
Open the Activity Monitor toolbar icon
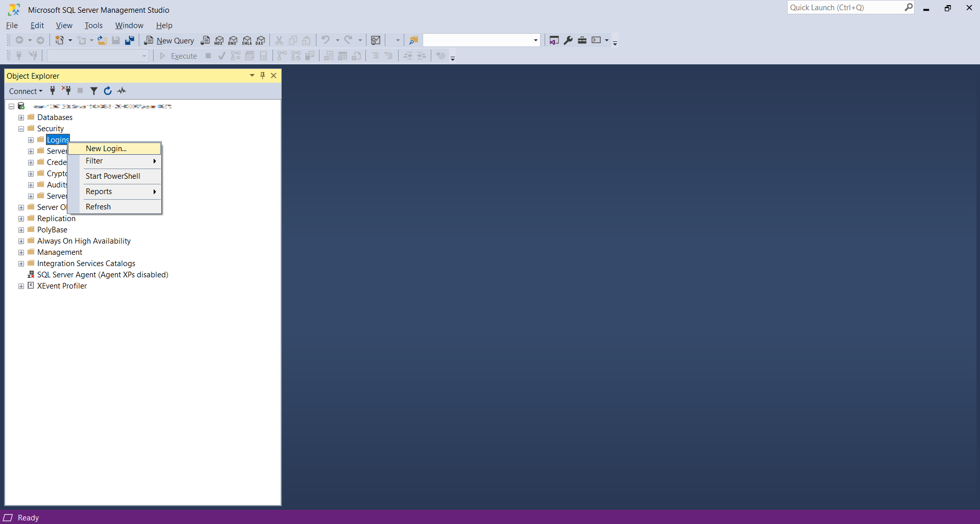point(376,40)
